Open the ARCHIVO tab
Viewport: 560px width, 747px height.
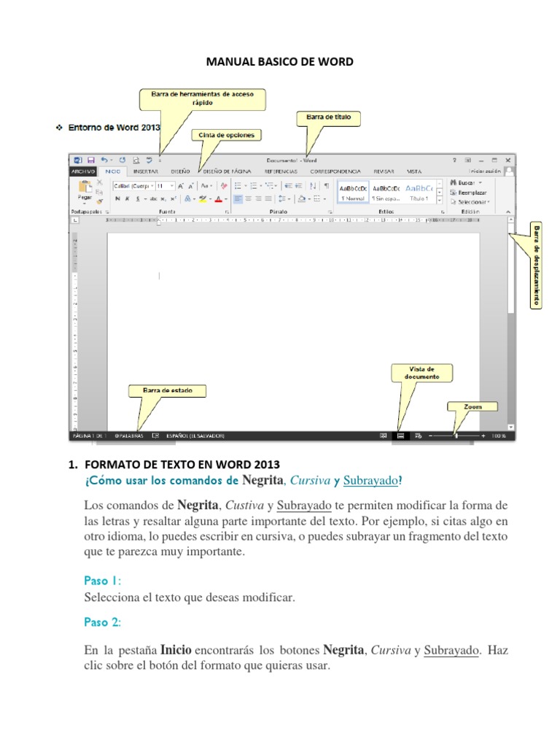[x=83, y=171]
